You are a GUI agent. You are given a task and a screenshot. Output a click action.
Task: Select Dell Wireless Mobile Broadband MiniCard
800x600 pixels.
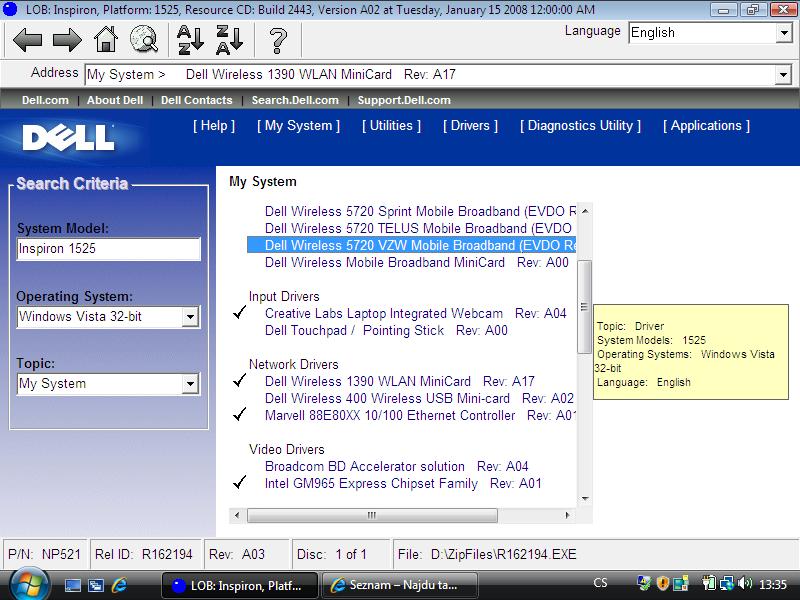coord(416,262)
